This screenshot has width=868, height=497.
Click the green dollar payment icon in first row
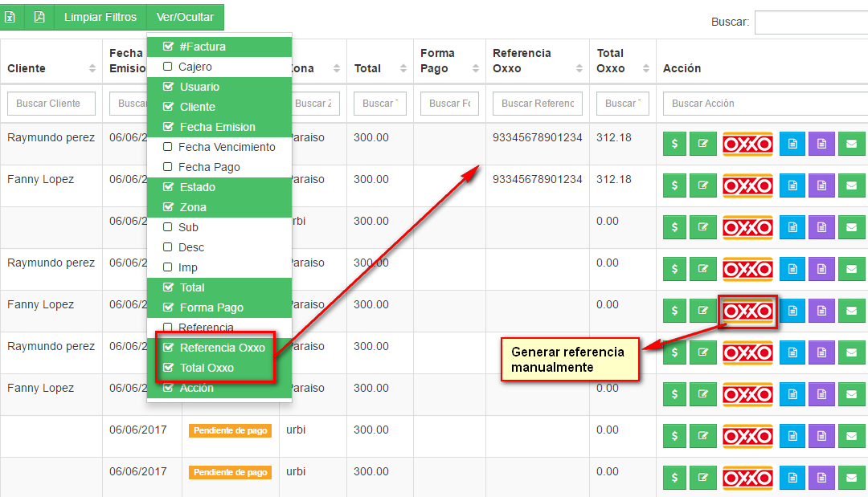(x=674, y=144)
